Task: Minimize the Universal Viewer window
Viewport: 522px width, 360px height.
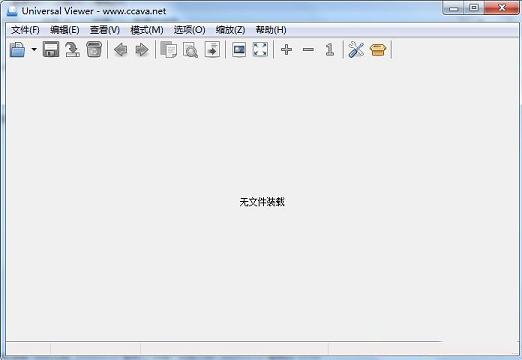Action: [453, 8]
